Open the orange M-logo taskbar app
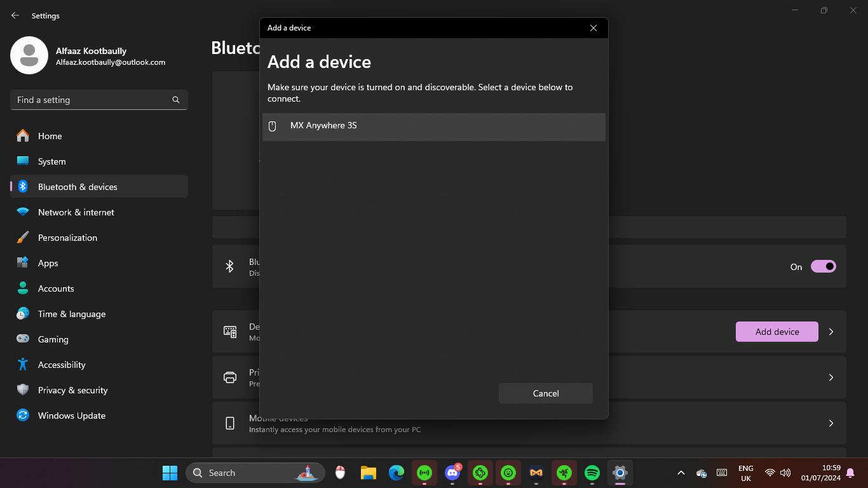868x488 pixels. 536,473
